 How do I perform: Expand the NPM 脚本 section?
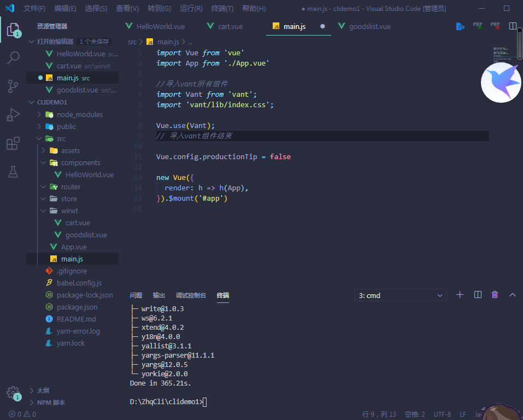[31, 402]
